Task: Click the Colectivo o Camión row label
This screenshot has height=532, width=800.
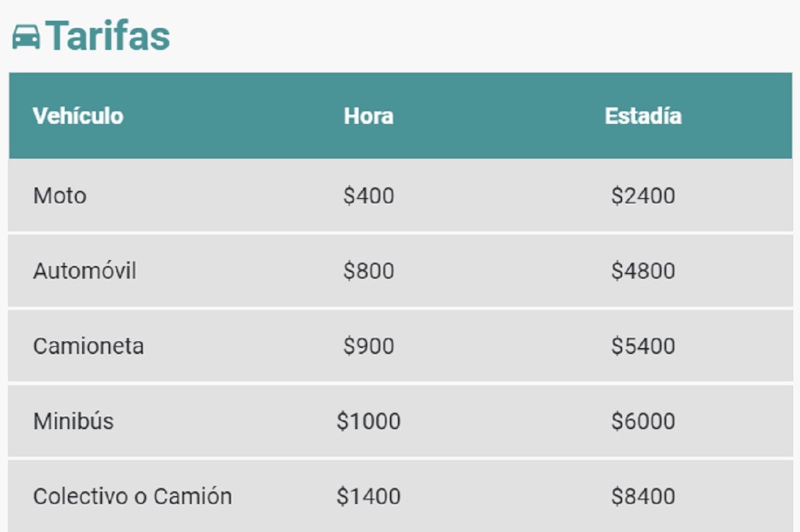Action: tap(133, 497)
